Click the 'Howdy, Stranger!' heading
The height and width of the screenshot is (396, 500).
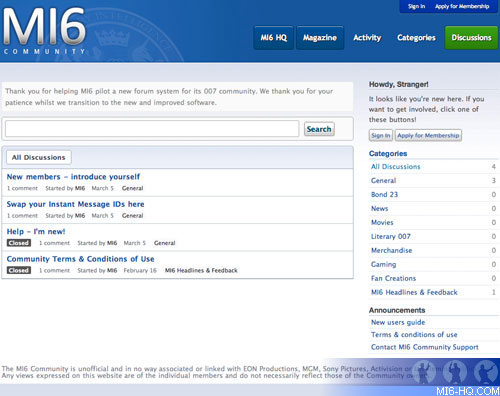coord(399,84)
